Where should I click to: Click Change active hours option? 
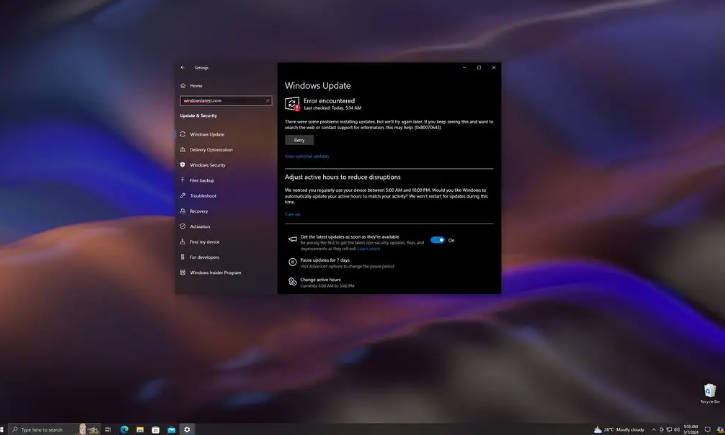click(x=320, y=280)
